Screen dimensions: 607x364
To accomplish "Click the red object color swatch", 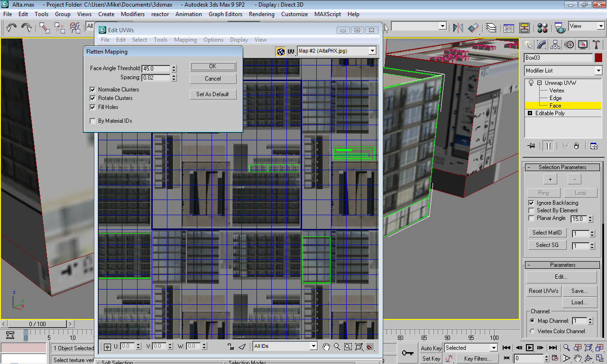I will click(x=598, y=58).
